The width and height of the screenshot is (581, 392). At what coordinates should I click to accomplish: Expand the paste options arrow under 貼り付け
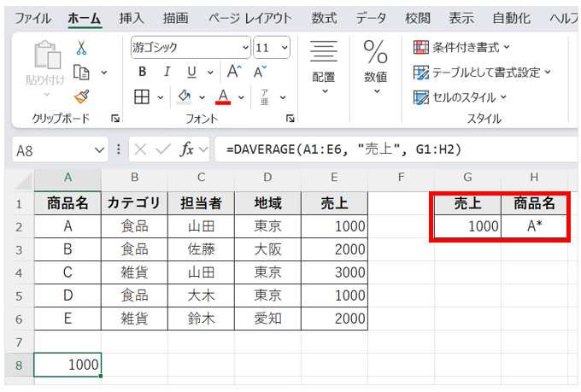pos(47,95)
